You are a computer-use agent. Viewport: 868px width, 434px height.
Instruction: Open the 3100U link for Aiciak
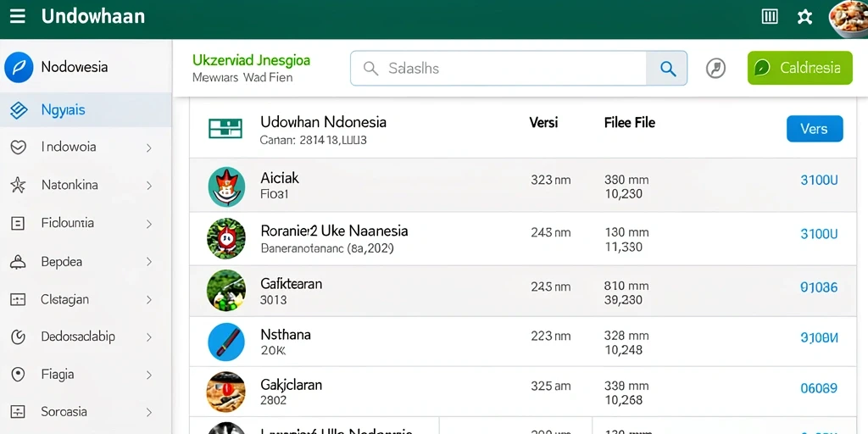coord(820,180)
